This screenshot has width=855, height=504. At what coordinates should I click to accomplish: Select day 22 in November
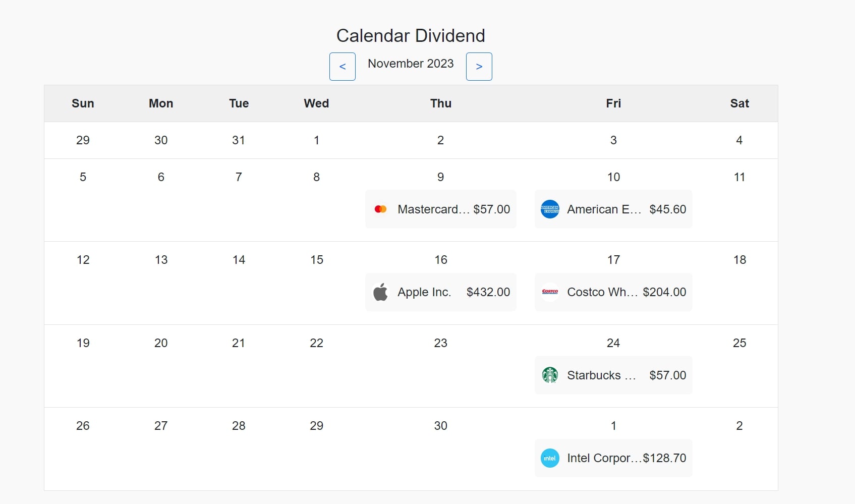316,343
